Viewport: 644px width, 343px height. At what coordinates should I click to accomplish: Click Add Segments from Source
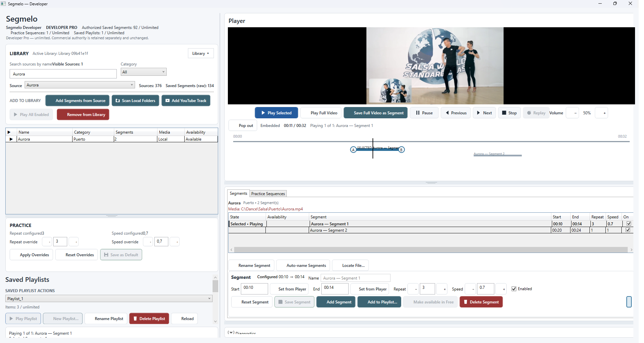pyautogui.click(x=77, y=101)
